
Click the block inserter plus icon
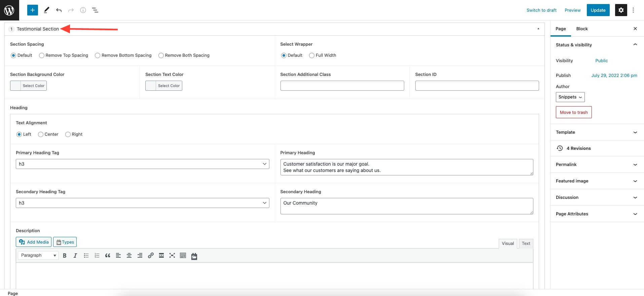click(33, 10)
